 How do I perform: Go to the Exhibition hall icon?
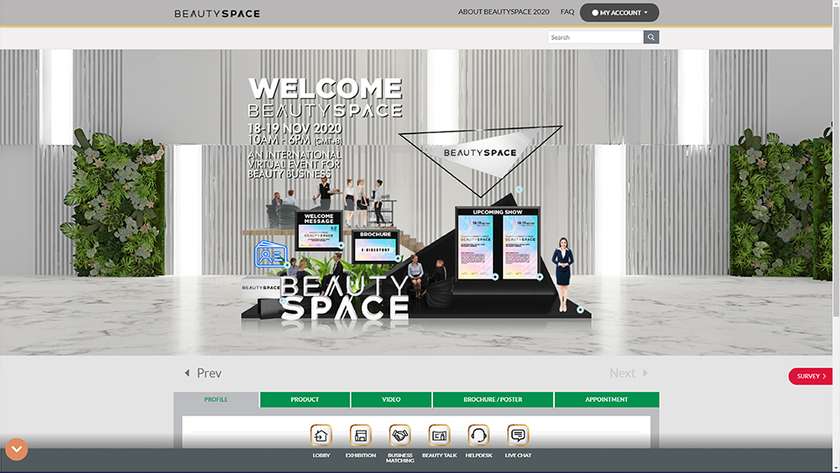click(360, 435)
